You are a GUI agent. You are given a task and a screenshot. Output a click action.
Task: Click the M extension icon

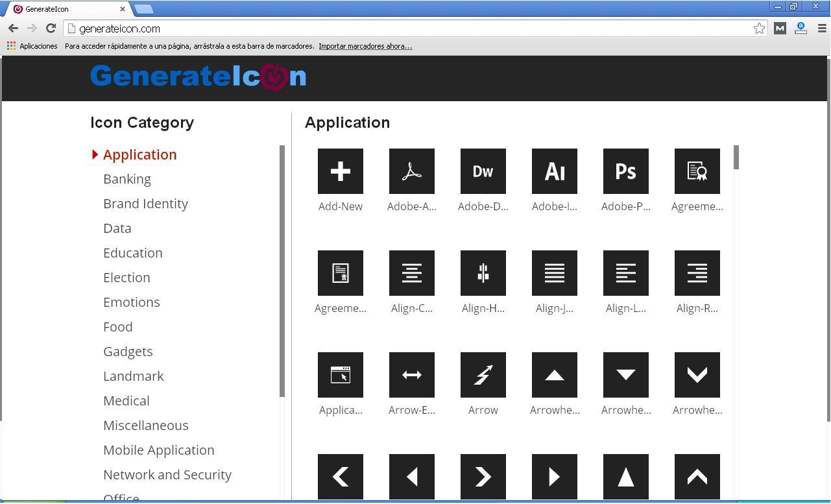[780, 29]
